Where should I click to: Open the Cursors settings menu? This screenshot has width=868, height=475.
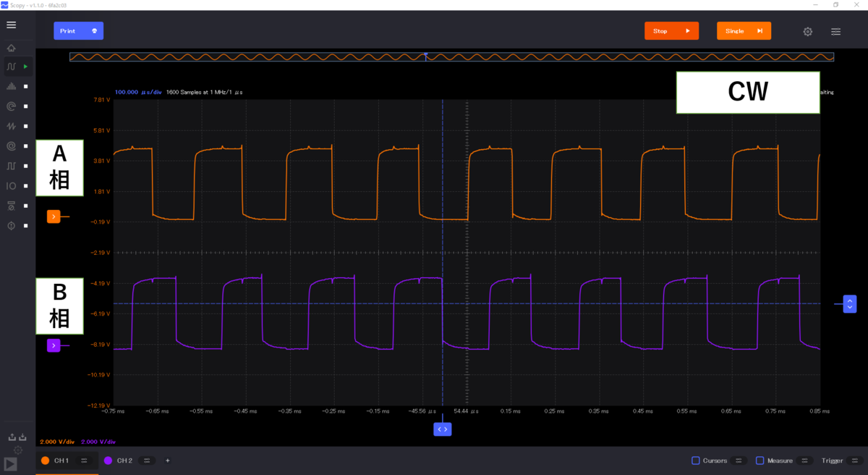click(739, 461)
